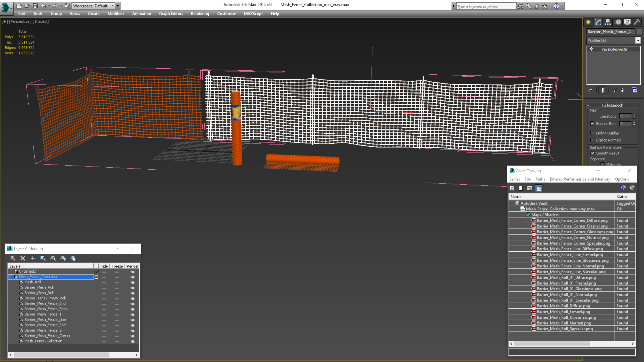Viewport: 644px width, 362px height.
Task: Click Remove Modifier trash icon
Action: [623, 90]
